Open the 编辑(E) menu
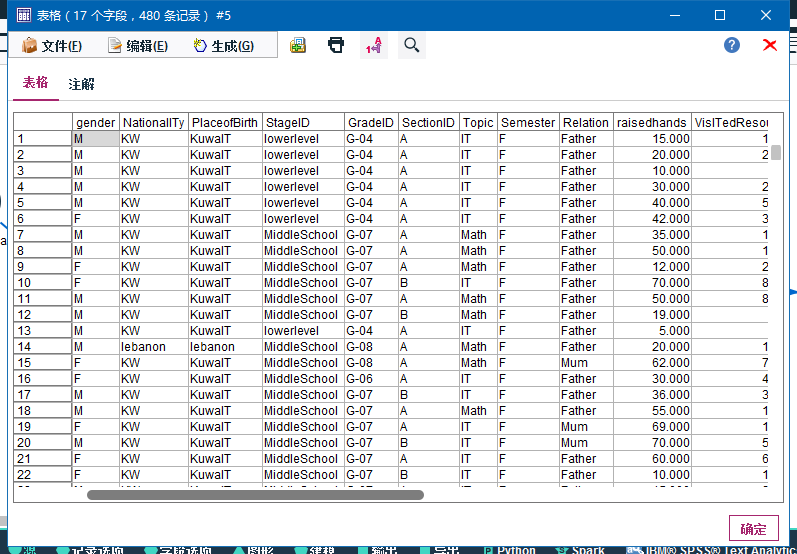This screenshot has width=797, height=554. [x=137, y=46]
